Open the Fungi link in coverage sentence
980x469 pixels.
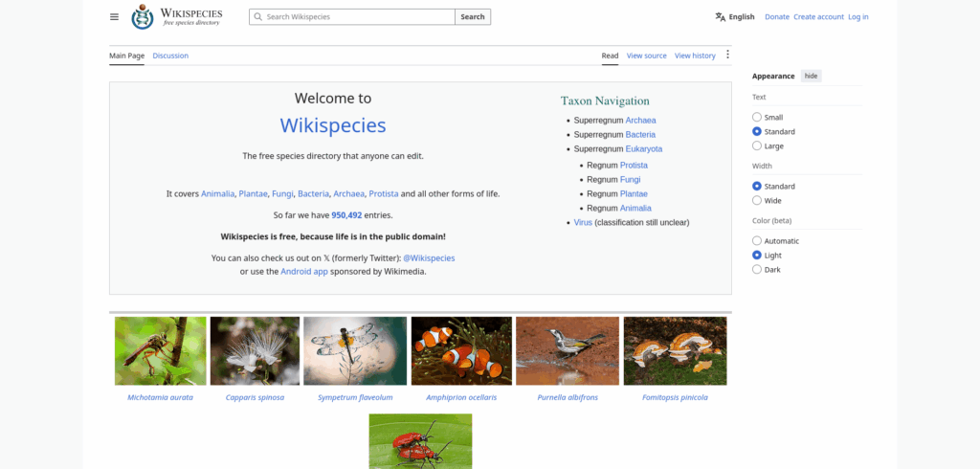coord(282,194)
